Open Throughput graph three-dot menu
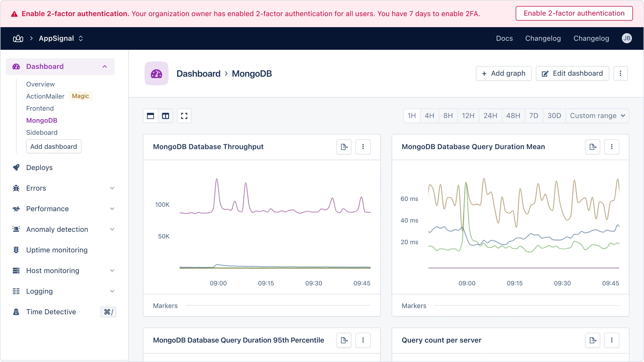This screenshot has width=644, height=362. (x=363, y=147)
